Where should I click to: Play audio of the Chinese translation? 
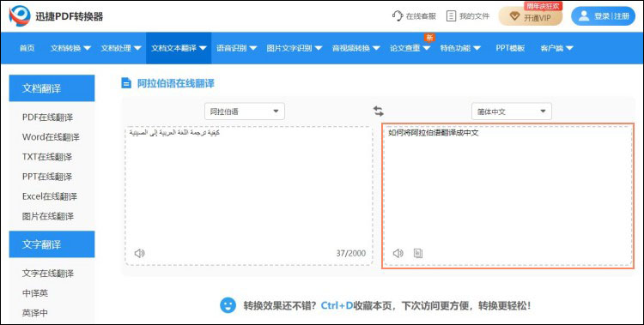[x=398, y=253]
